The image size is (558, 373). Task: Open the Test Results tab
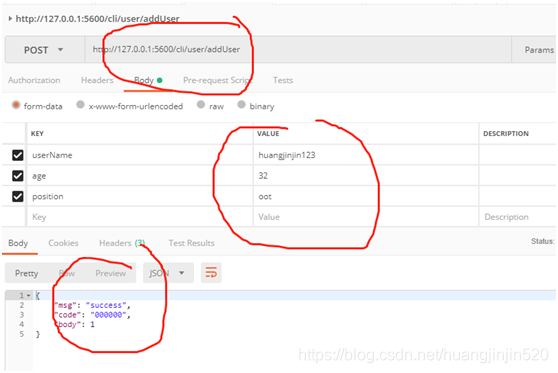pos(191,243)
